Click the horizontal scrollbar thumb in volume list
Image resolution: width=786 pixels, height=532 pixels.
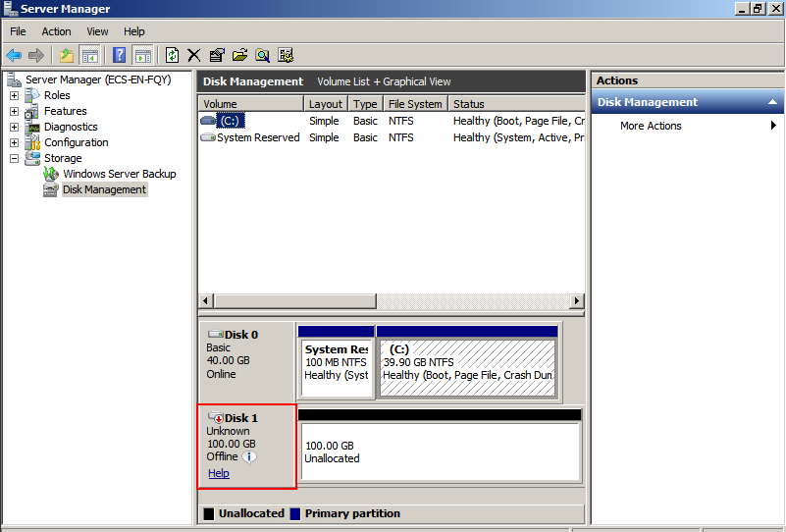pyautogui.click(x=294, y=301)
